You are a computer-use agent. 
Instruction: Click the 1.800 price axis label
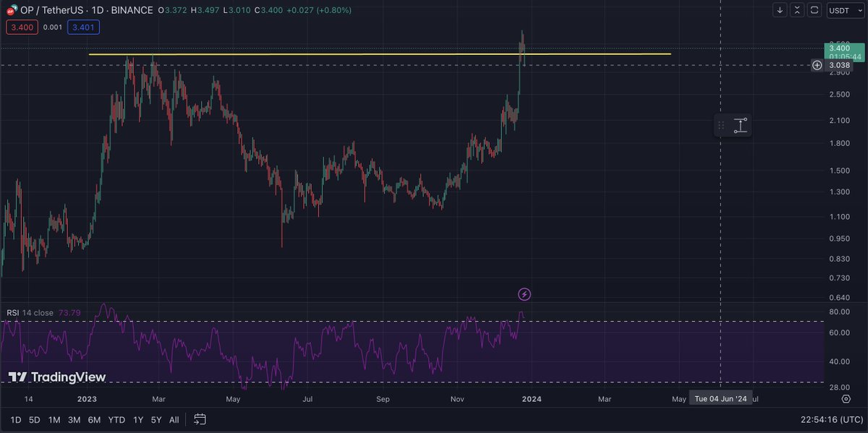click(840, 142)
